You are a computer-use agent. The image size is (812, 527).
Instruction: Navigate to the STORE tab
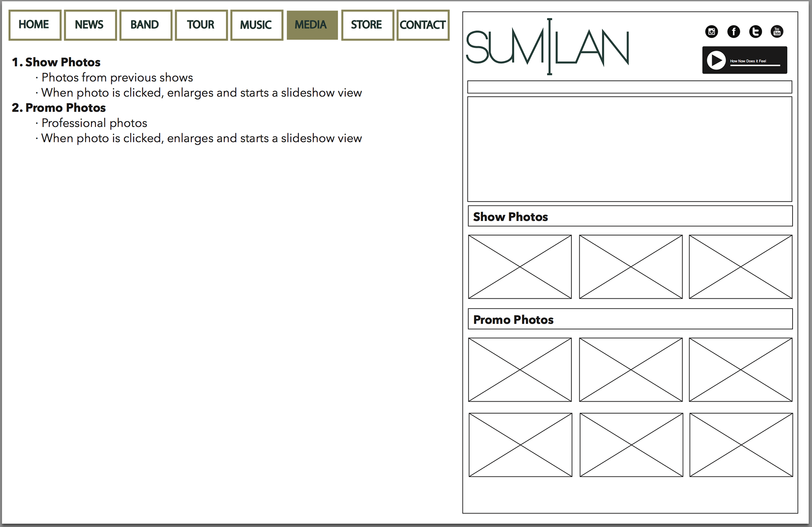point(367,25)
